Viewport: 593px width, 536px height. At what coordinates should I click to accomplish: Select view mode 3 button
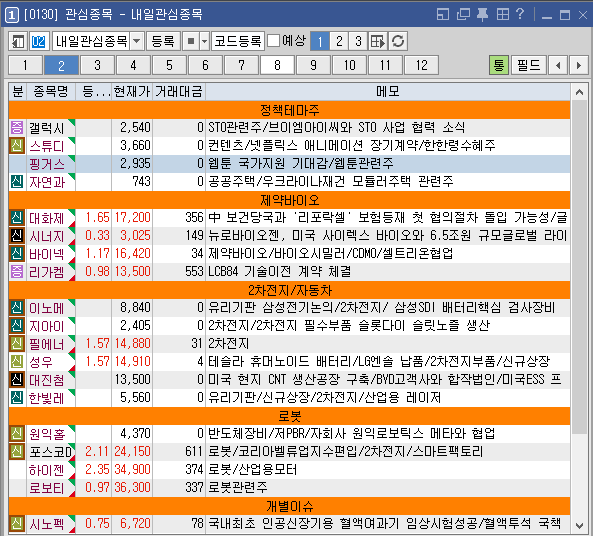(358, 41)
